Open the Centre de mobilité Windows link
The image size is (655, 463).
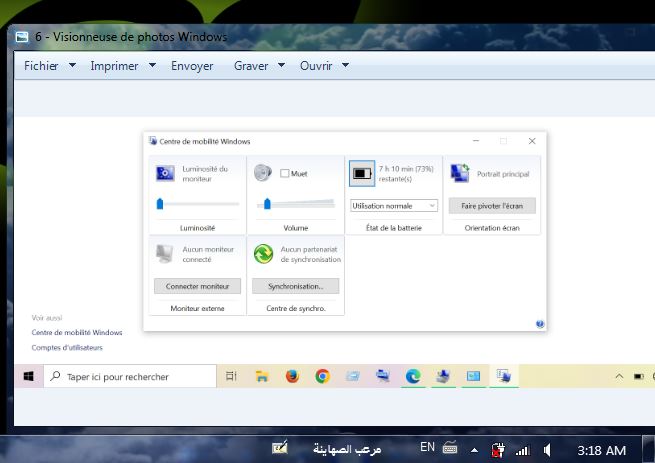click(77, 333)
